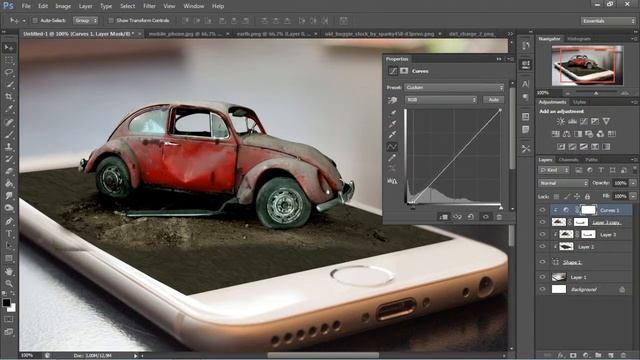Open the Filter menu
Screen dimensions: 640x360
click(x=149, y=6)
